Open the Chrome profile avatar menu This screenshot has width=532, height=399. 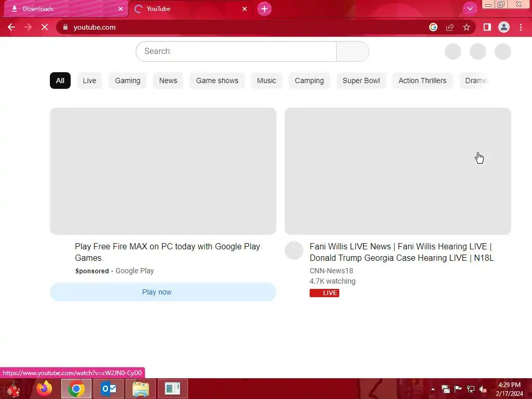(x=504, y=27)
